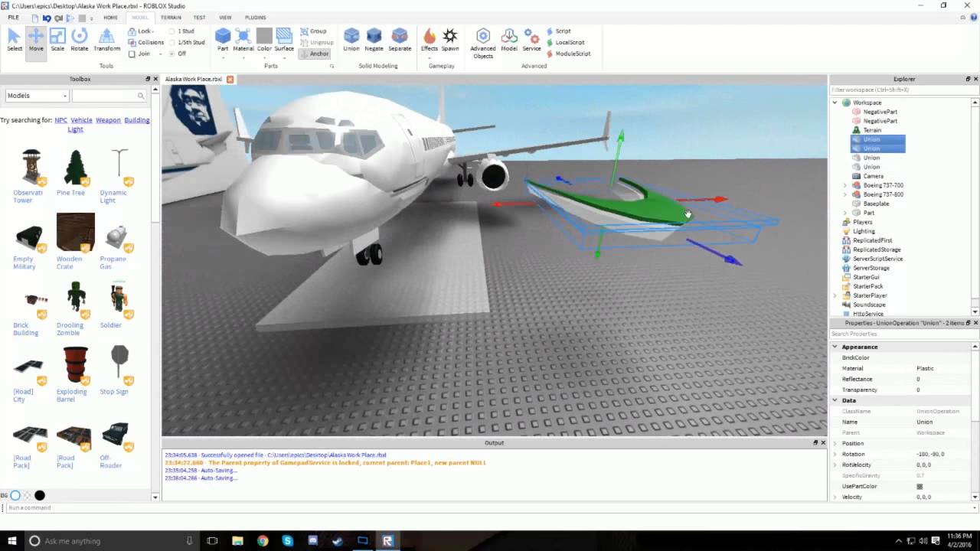Activate the Rotate tool
The image size is (980, 551).
80,40
